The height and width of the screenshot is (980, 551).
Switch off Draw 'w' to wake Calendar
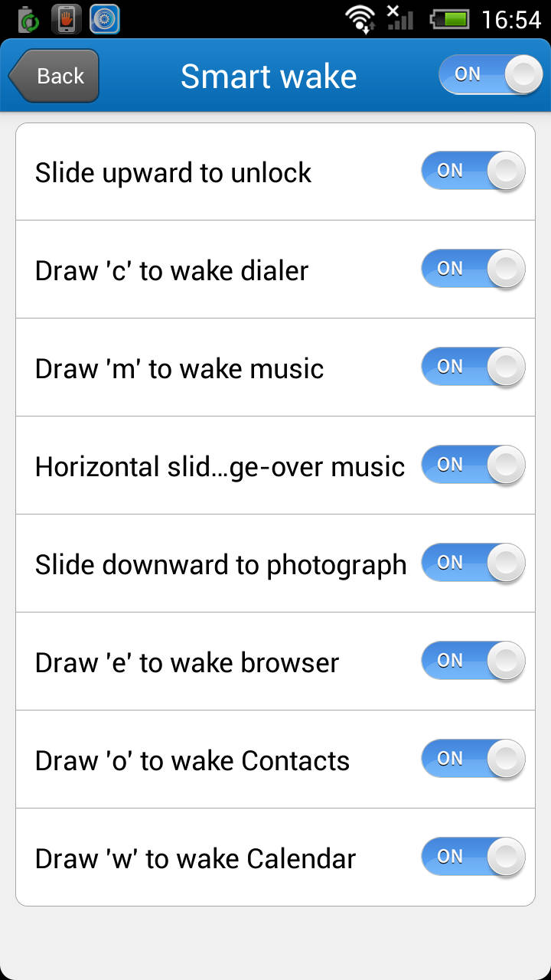(473, 857)
